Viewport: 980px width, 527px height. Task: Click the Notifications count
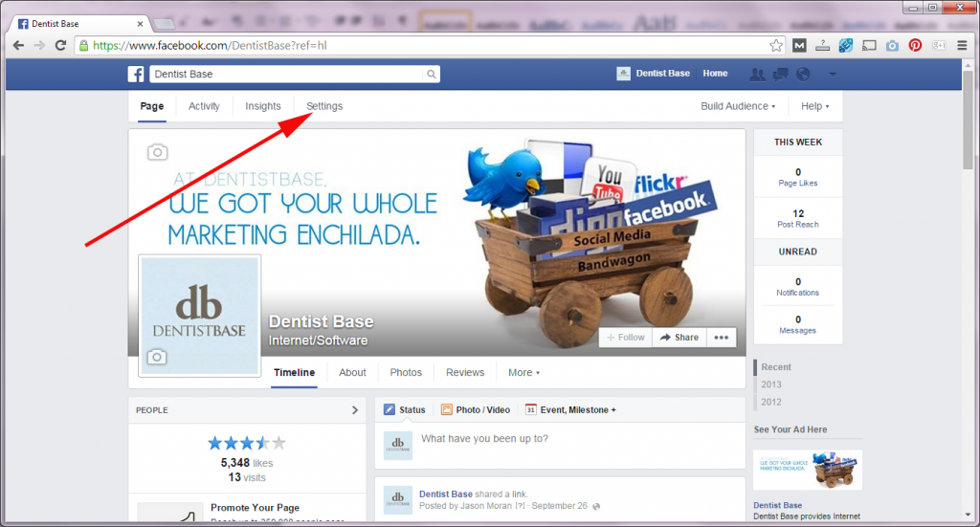[x=798, y=287]
